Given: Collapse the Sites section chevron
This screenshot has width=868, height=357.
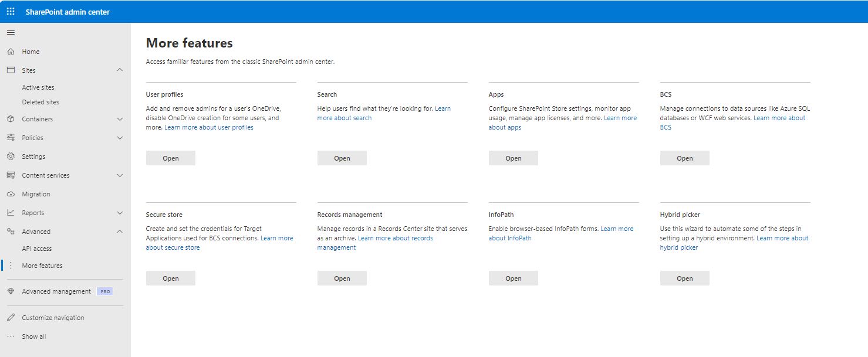Looking at the screenshot, I should 120,70.
